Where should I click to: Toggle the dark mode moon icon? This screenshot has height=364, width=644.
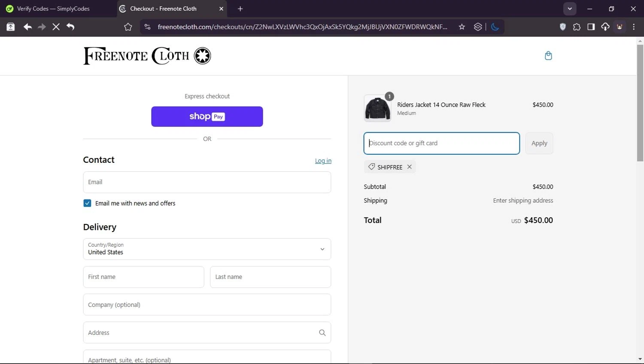tap(495, 27)
